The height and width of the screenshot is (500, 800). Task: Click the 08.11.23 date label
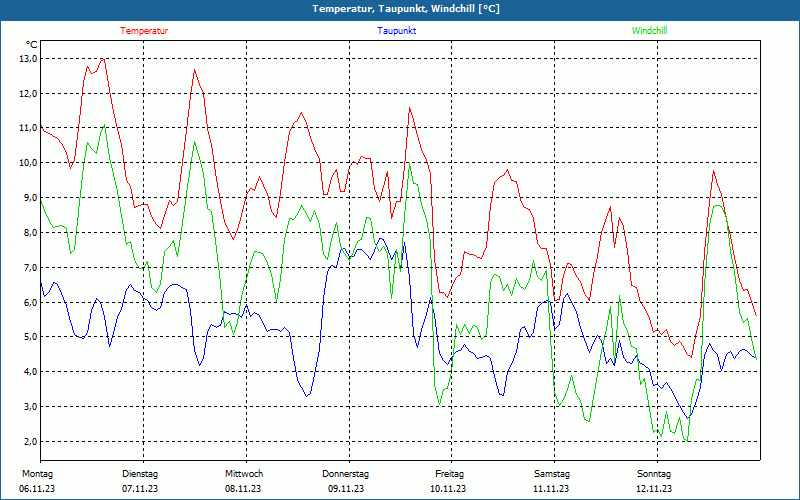click(243, 489)
